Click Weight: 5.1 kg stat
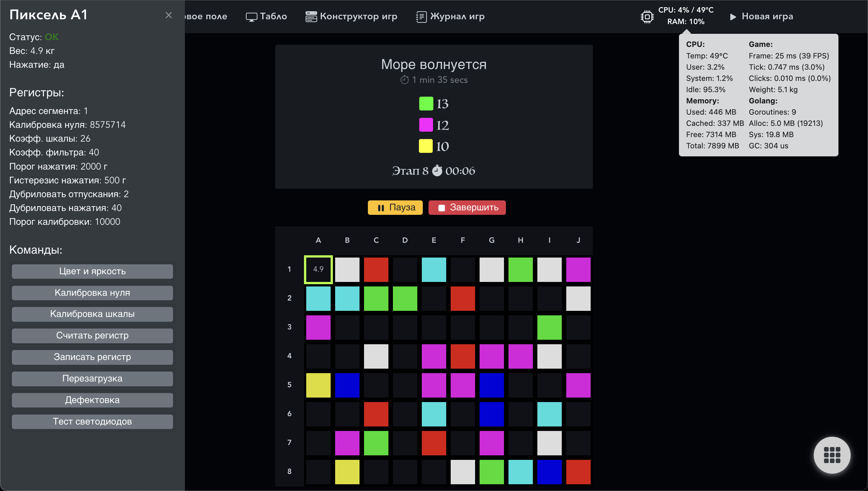The height and width of the screenshot is (491, 868). pyautogui.click(x=773, y=89)
